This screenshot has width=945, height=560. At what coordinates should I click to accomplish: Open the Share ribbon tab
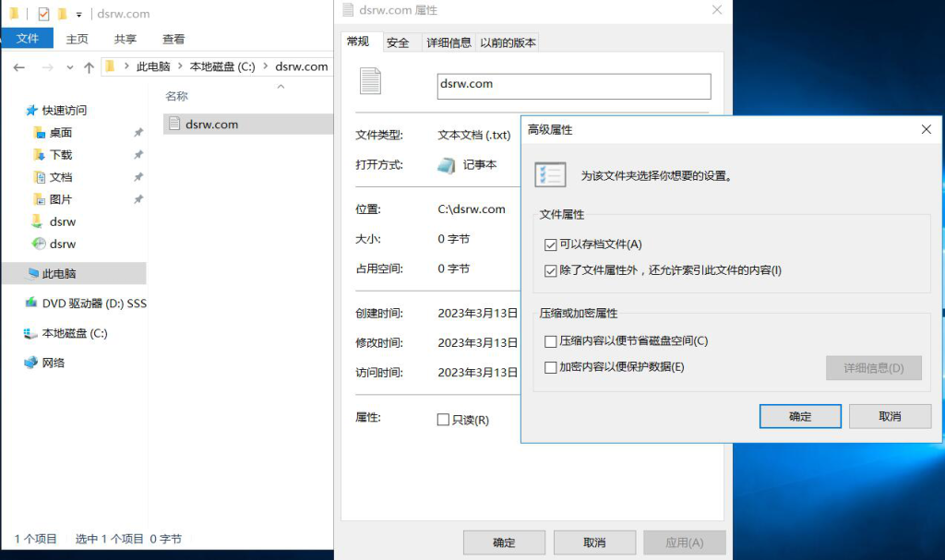[126, 39]
